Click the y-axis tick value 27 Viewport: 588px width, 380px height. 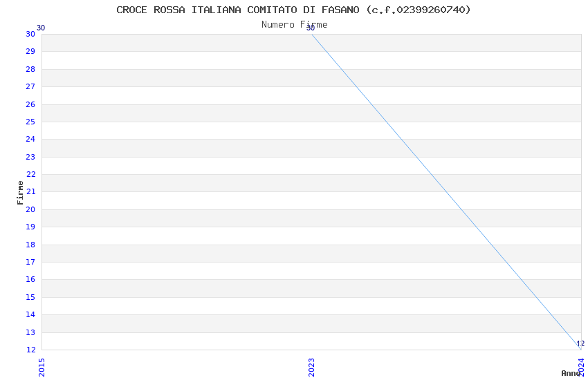pos(30,86)
